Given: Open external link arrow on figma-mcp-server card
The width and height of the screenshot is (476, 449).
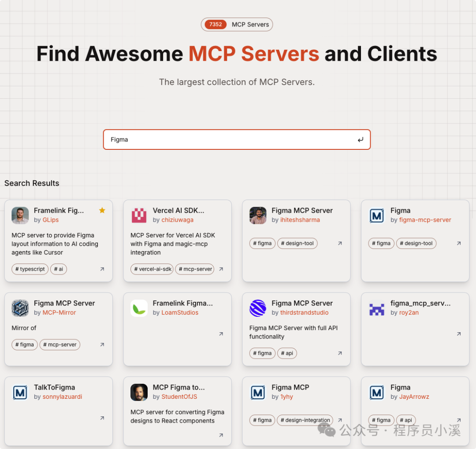Looking at the screenshot, I should [x=459, y=243].
